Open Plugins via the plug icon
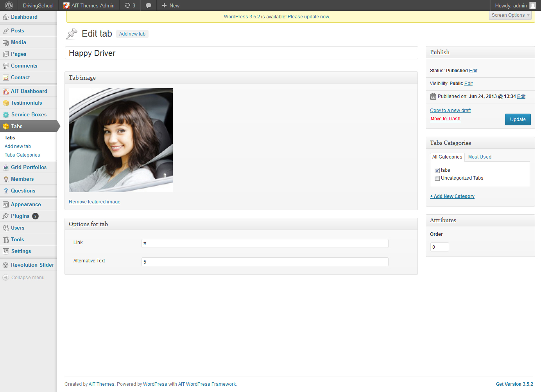Screen dimensions: 541x392 click(x=6, y=216)
